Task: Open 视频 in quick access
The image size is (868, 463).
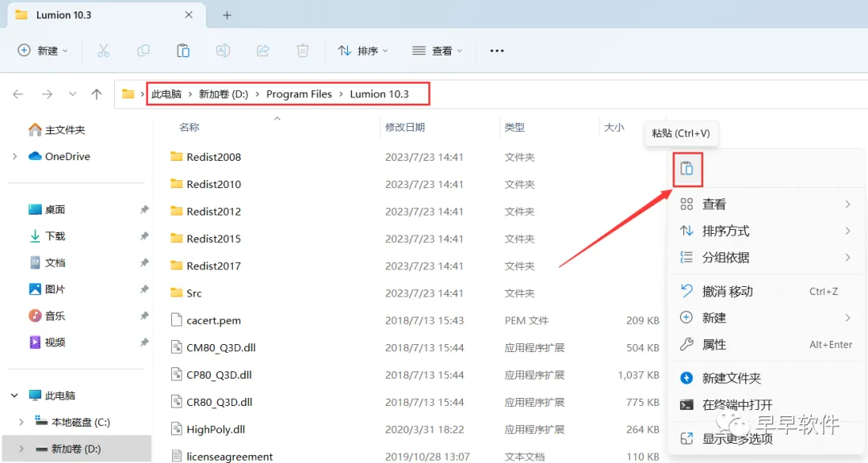Action: coord(47,342)
